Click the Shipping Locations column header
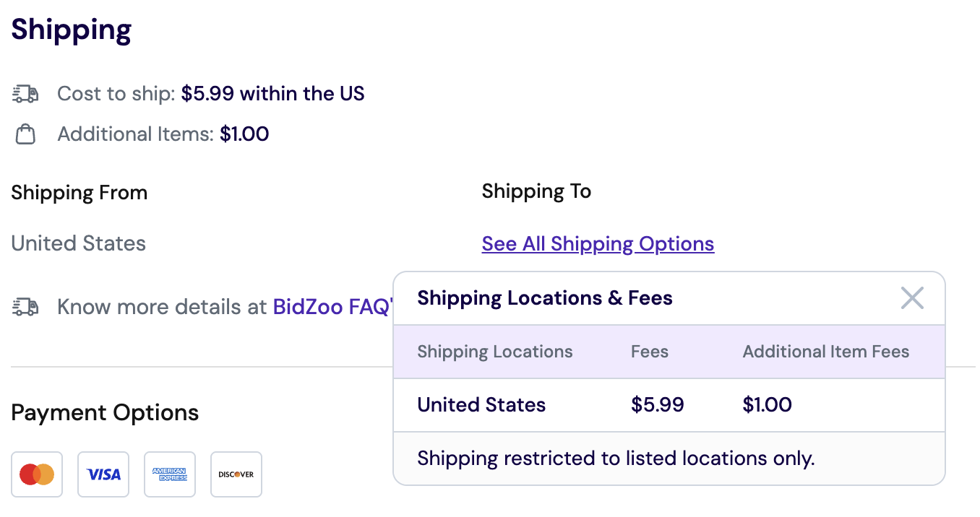Image resolution: width=980 pixels, height=517 pixels. coord(495,352)
